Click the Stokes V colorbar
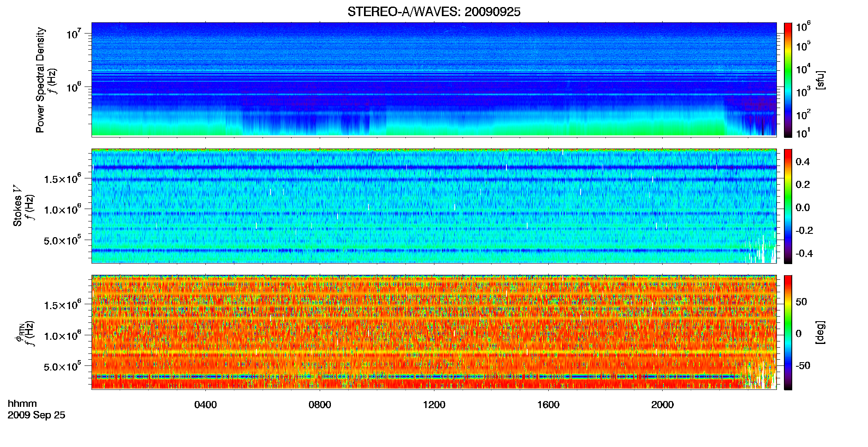This screenshot has height=447, width=868. [x=788, y=206]
